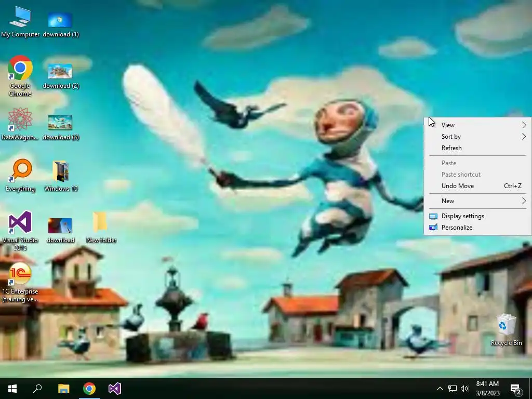The image size is (532, 399).
Task: Open the Sort by submenu
Action: 478,137
